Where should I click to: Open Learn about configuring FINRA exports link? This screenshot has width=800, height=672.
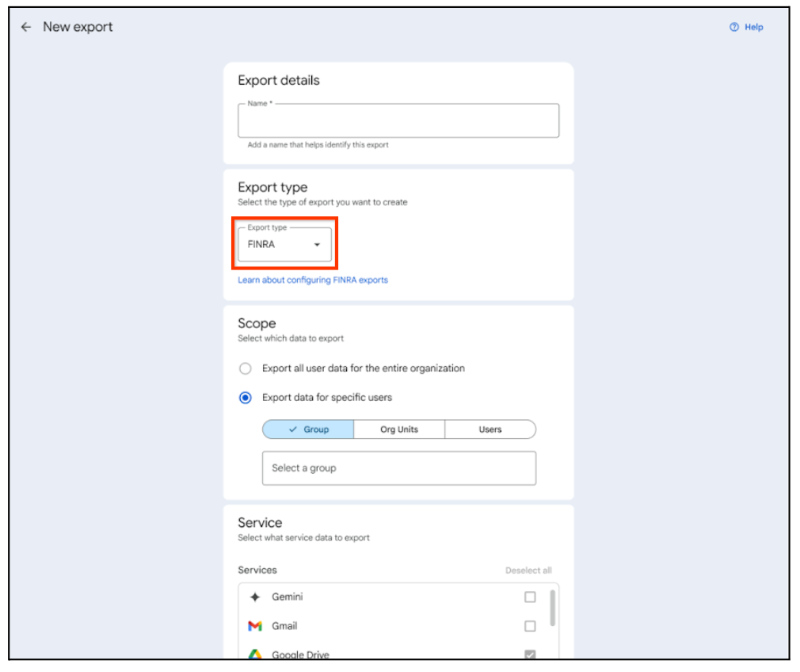point(313,280)
